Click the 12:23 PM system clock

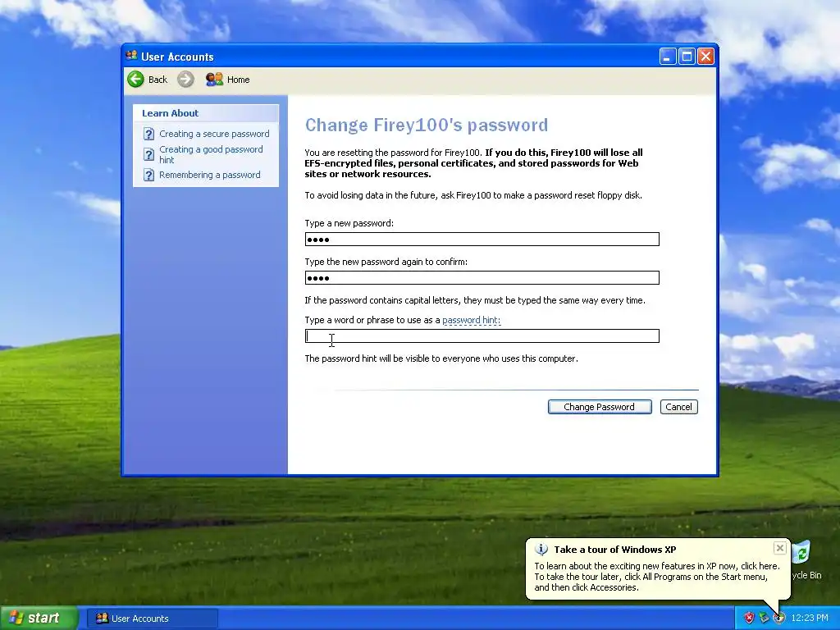810,619
